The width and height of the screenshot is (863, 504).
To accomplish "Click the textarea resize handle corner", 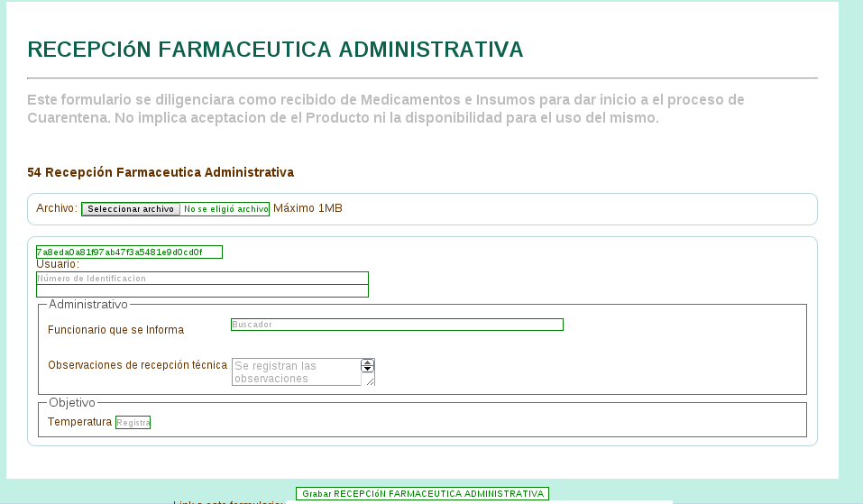I will (370, 381).
